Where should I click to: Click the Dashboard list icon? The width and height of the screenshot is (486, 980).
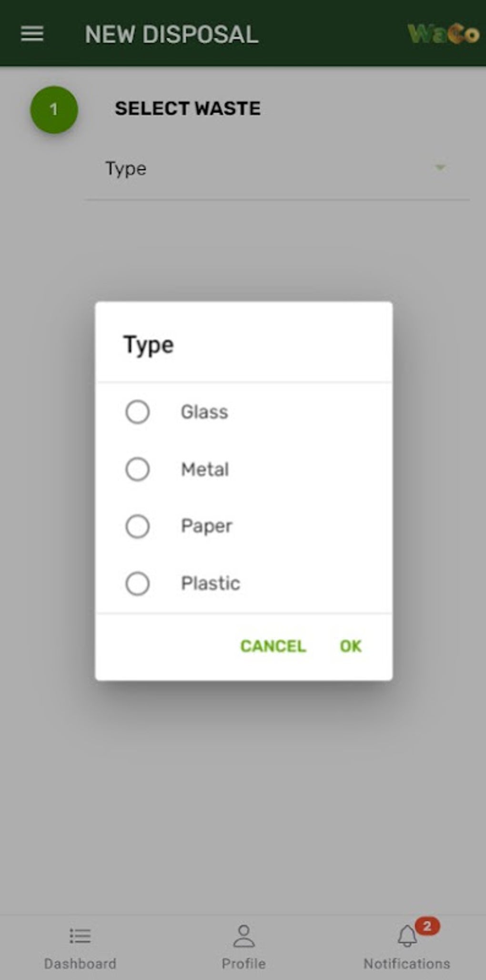[80, 936]
